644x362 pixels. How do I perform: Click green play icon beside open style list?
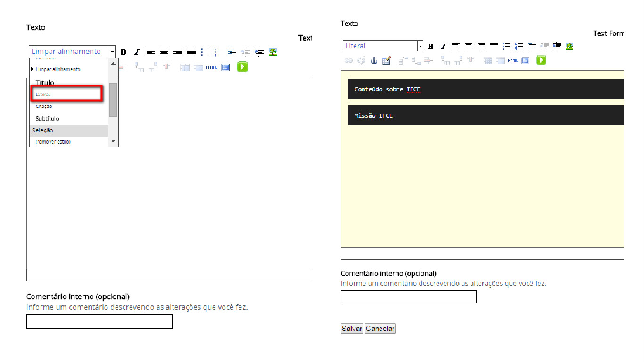click(x=242, y=67)
